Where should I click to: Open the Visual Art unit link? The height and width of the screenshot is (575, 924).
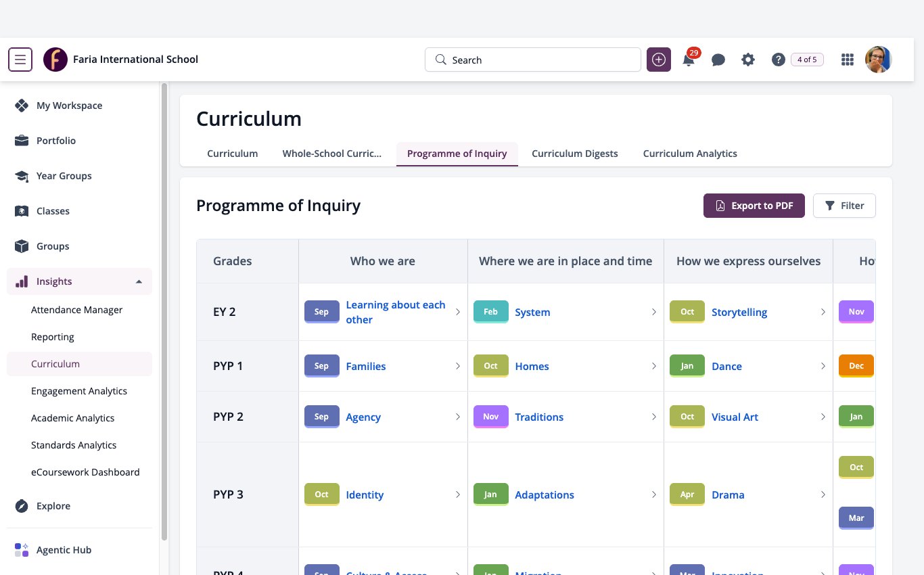click(x=735, y=417)
